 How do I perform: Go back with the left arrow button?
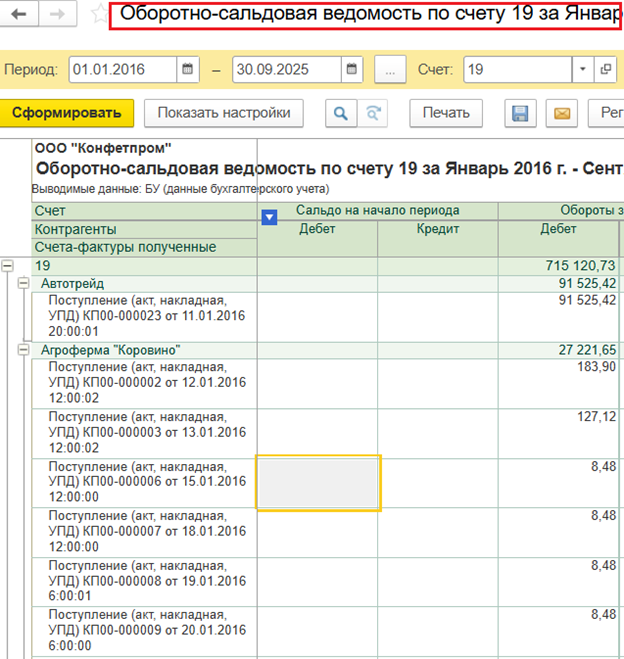point(18,14)
